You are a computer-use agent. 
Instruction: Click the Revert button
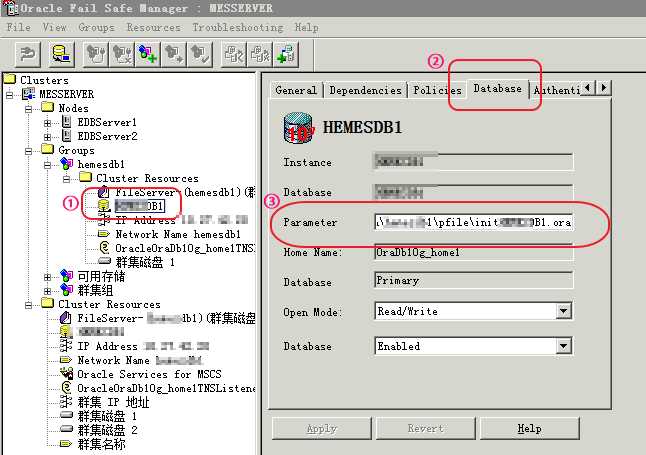(426, 429)
